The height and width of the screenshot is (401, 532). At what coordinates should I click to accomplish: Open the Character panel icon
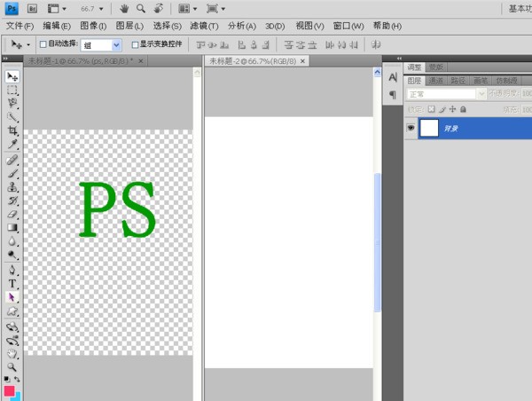[x=393, y=78]
